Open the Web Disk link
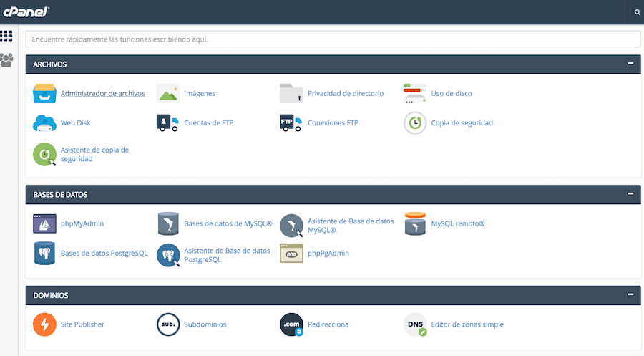Image resolution: width=644 pixels, height=356 pixels. click(76, 123)
